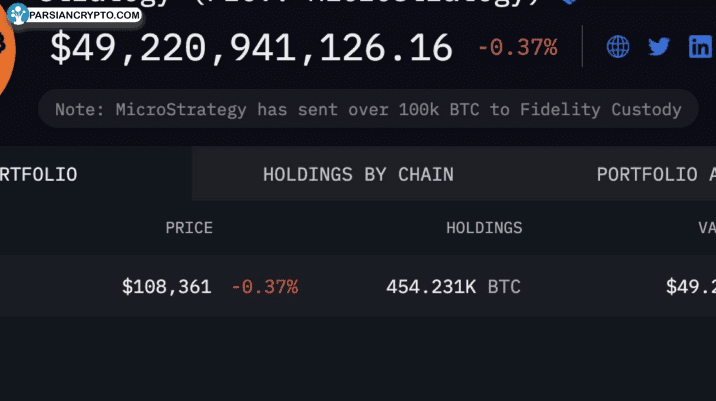
Task: Select the $108,361 price cell
Action: click(167, 287)
